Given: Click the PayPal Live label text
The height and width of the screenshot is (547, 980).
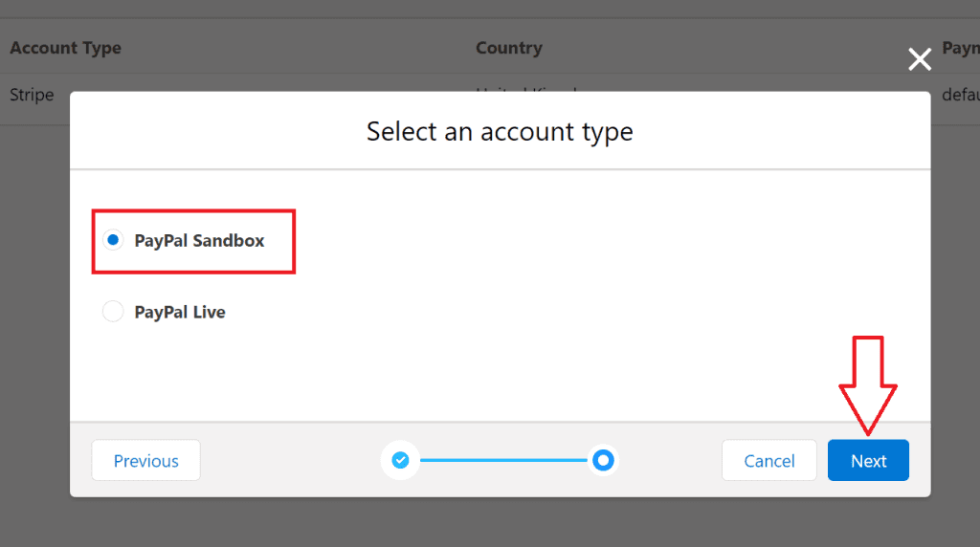Looking at the screenshot, I should pos(180,312).
